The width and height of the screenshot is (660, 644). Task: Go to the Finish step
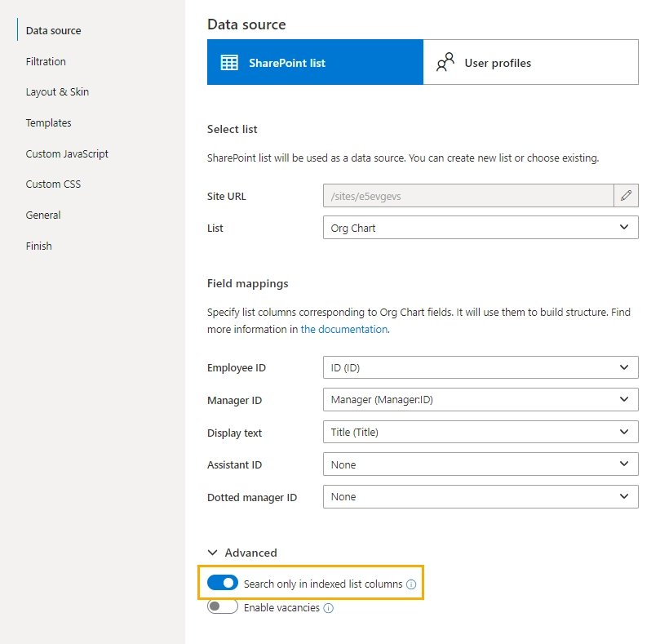coord(38,246)
